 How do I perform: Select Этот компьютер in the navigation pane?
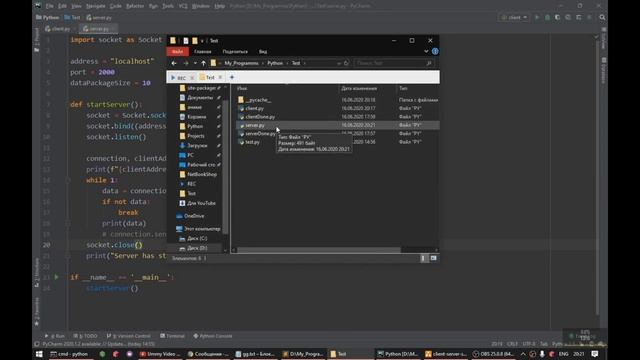[x=202, y=229]
